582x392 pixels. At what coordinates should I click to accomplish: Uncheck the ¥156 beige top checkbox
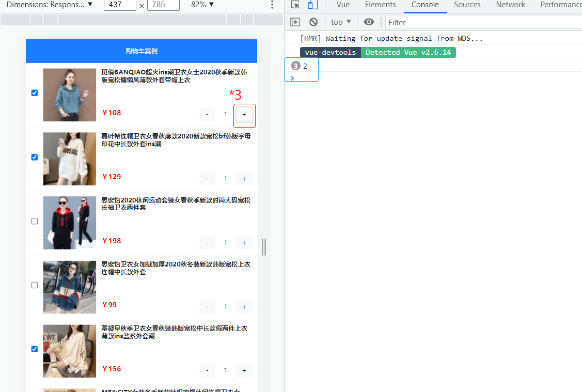35,349
